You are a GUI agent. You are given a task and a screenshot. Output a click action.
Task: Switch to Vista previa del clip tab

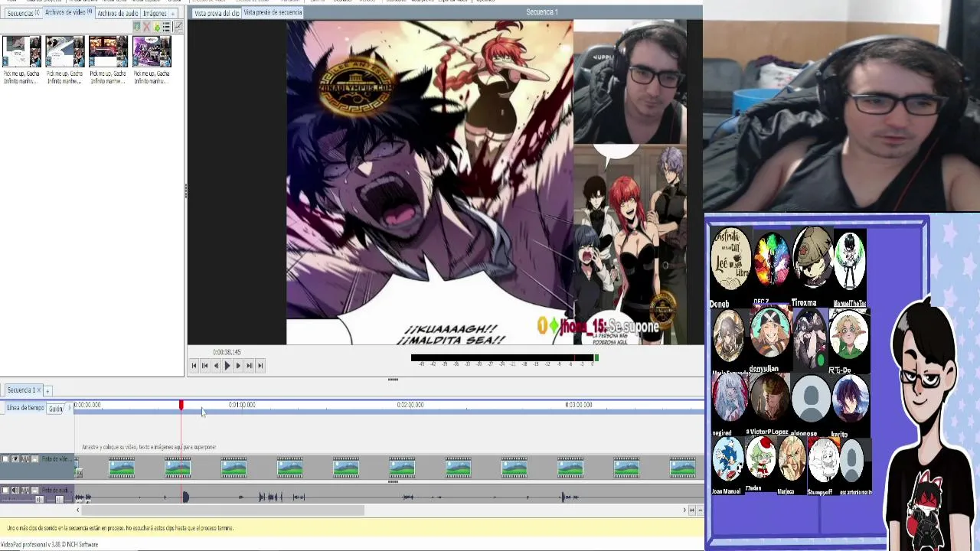[x=216, y=13]
